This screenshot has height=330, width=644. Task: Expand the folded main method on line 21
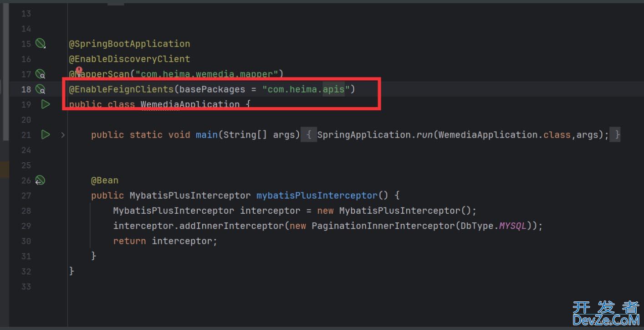point(63,135)
